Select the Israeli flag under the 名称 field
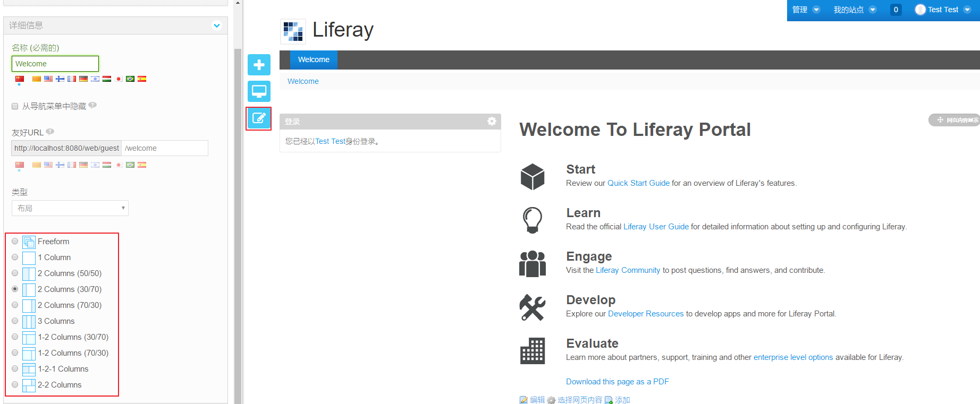This screenshot has width=980, height=404. coord(95,79)
